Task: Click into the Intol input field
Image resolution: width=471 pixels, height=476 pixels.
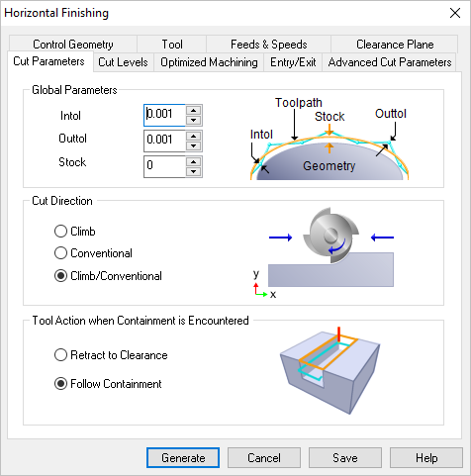Action: pos(164,115)
